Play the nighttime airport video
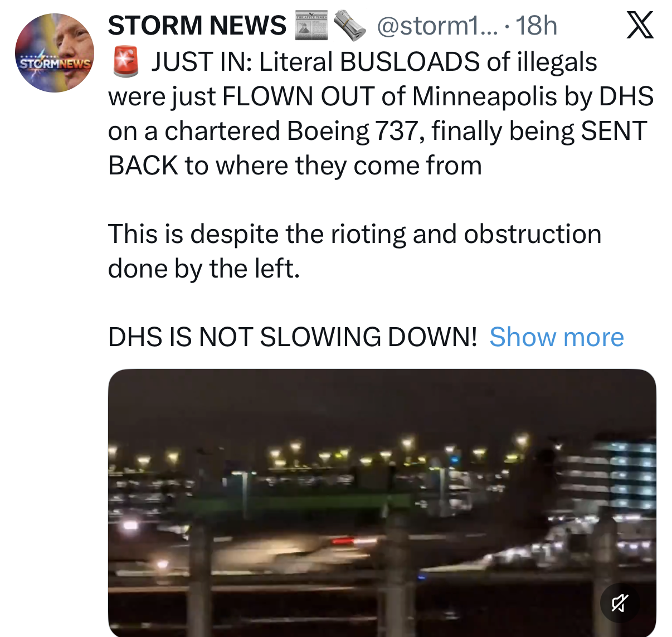Screen dimensions: 672x637 click(x=382, y=503)
